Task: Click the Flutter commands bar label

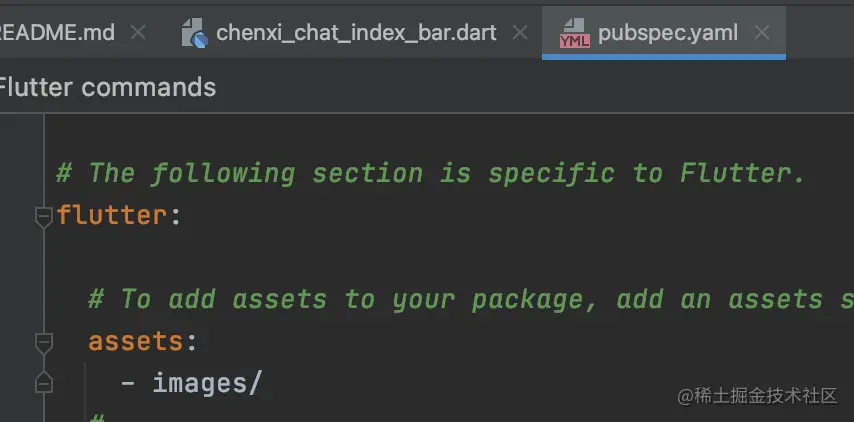Action: tap(106, 87)
